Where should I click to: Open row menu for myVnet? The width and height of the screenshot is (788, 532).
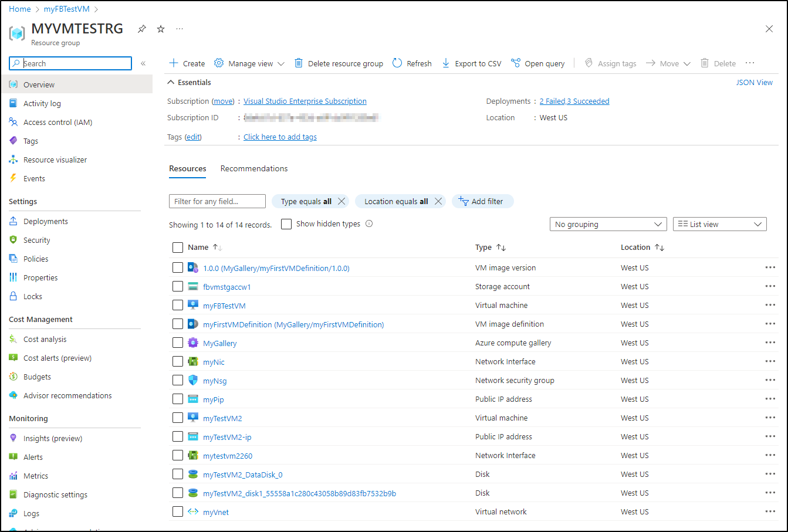[x=770, y=511]
